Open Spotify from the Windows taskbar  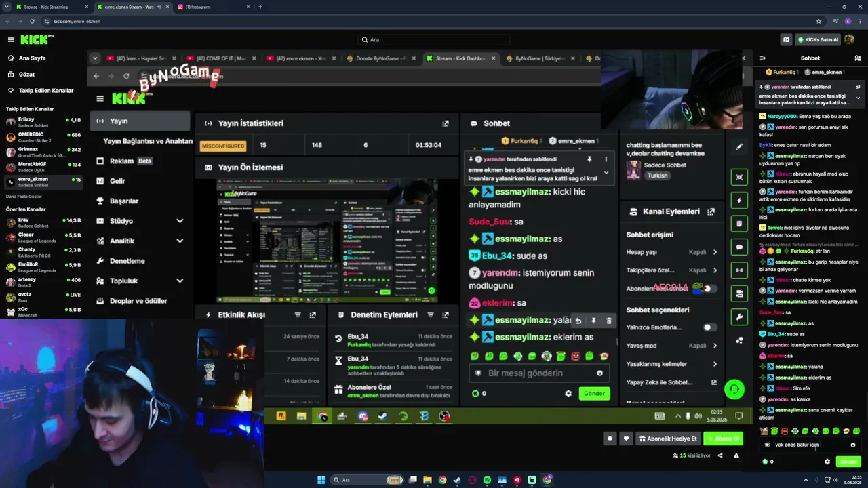[x=487, y=480]
